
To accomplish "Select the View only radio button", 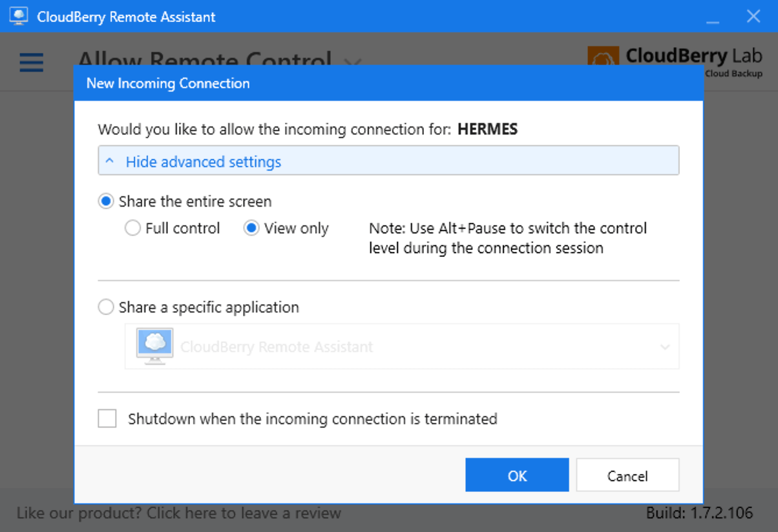I will (251, 229).
